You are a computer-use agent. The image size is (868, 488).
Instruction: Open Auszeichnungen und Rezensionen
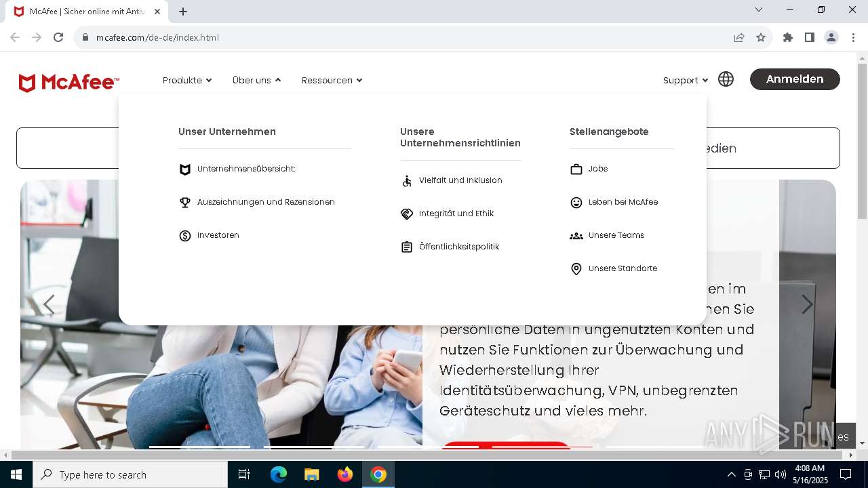click(x=266, y=202)
